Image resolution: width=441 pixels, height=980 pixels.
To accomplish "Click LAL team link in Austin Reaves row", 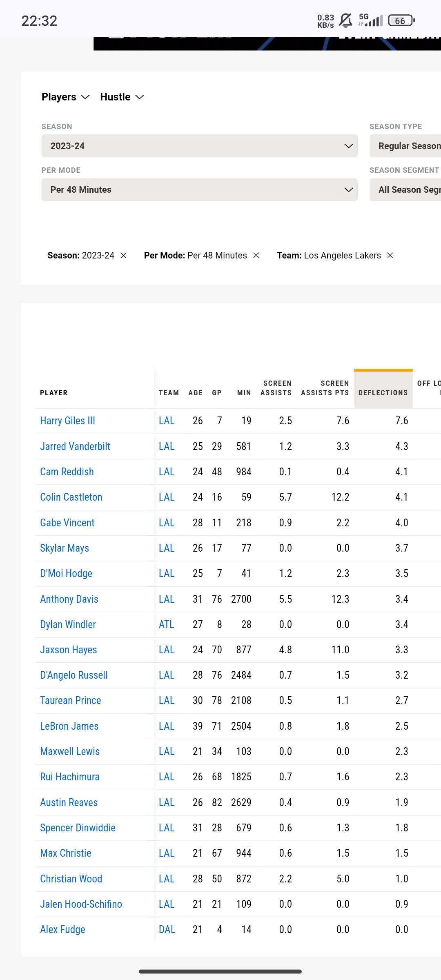I will click(167, 802).
